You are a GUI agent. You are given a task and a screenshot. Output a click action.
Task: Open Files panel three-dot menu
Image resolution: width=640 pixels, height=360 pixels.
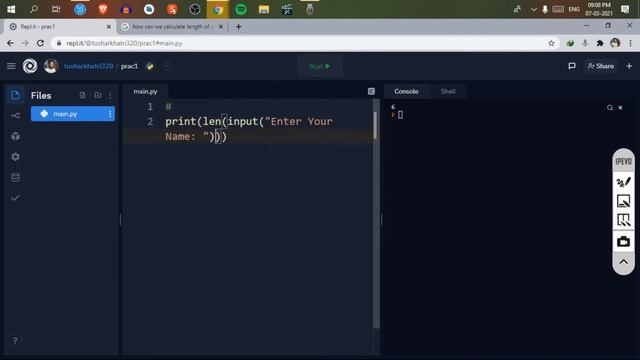pyautogui.click(x=110, y=95)
